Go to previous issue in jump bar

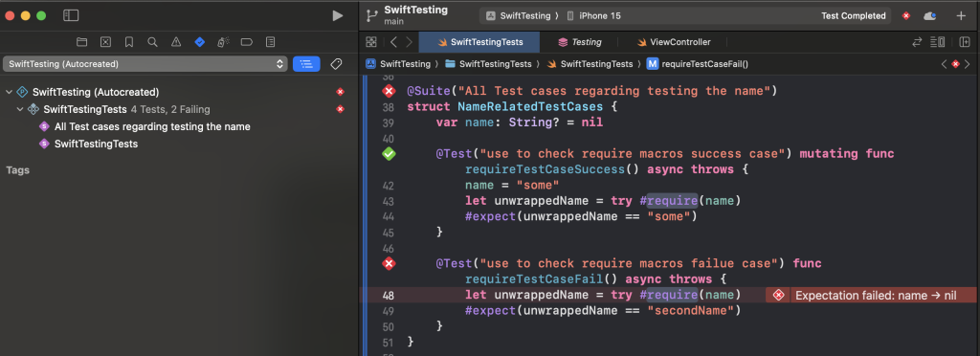[944, 64]
